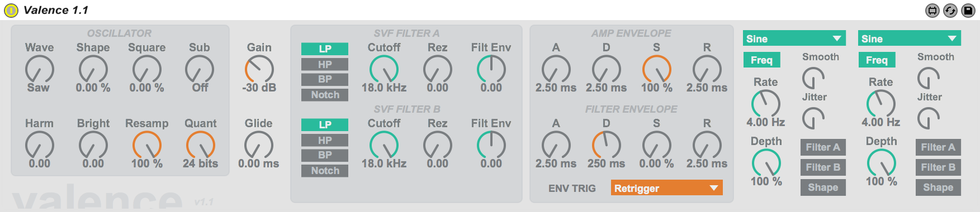Click the second LFO Jitter knob
This screenshot has height=212, width=980.
pos(929,118)
